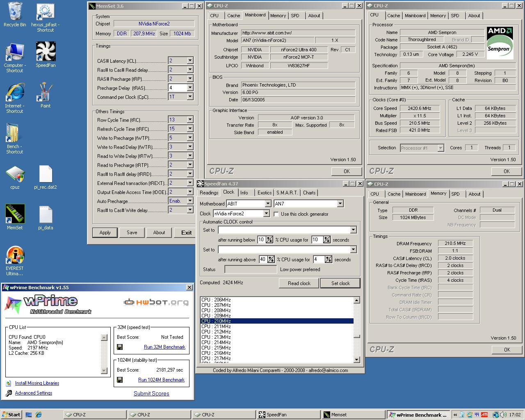Switch to SpeedFan taskbar button

(x=288, y=415)
